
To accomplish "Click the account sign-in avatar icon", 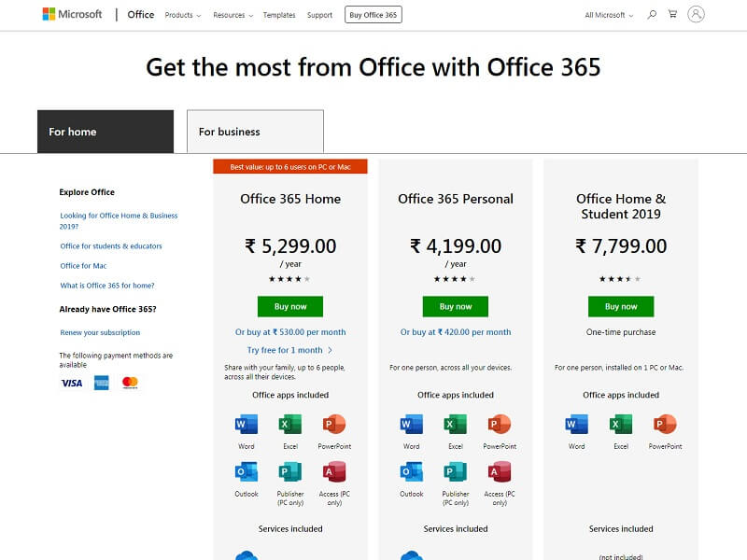I will [x=696, y=14].
